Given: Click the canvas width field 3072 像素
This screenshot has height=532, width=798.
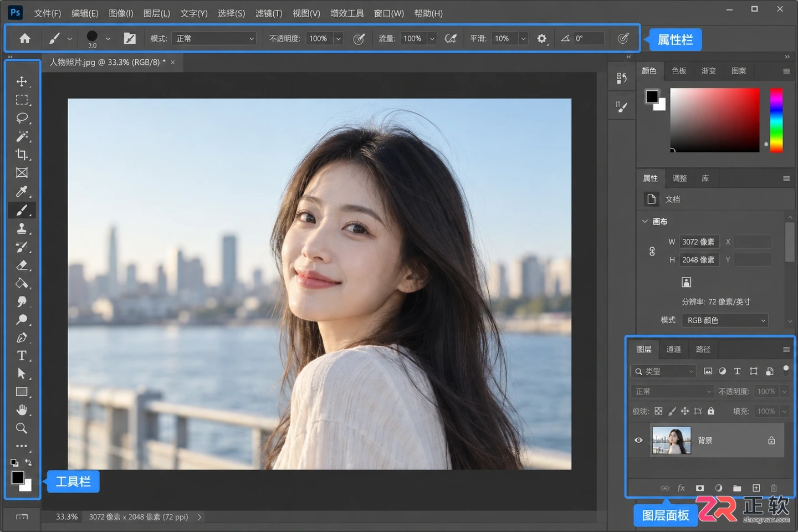Looking at the screenshot, I should pyautogui.click(x=699, y=242).
